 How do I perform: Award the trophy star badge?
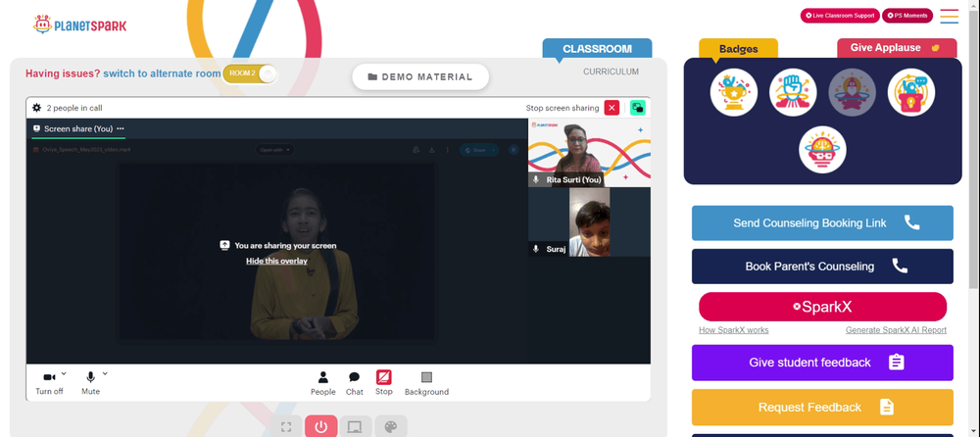(733, 92)
